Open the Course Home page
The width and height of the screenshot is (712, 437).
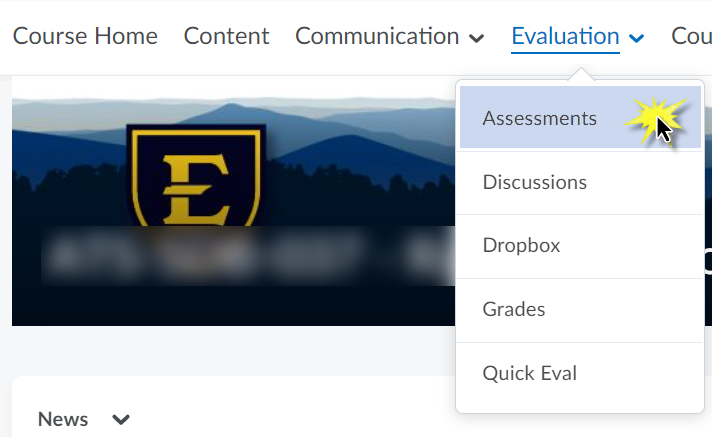coord(85,37)
